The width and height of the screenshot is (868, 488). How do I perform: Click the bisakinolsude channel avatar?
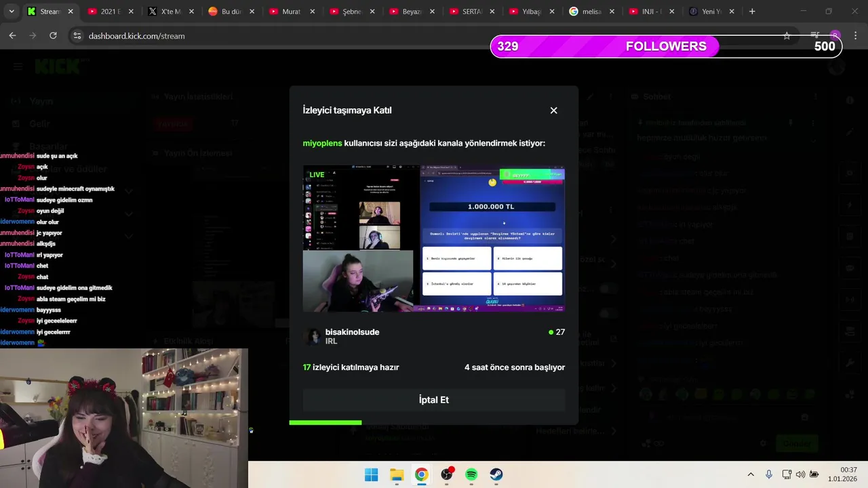click(313, 336)
